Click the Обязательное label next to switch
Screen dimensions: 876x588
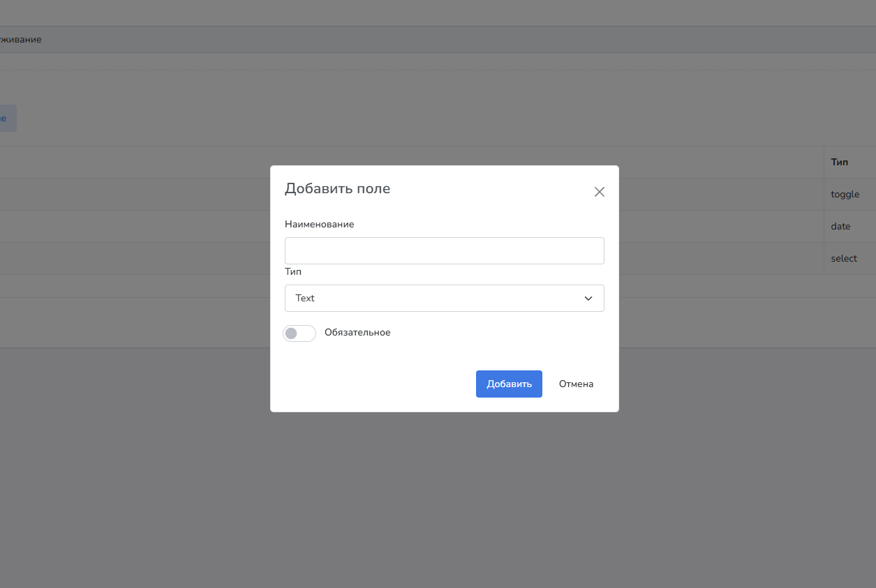(x=357, y=333)
